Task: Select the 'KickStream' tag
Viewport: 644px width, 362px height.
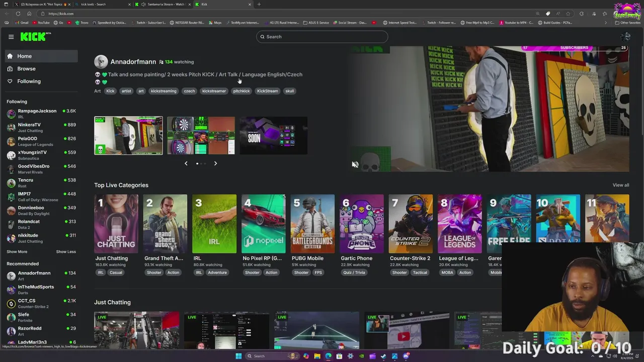Action: [x=268, y=91]
